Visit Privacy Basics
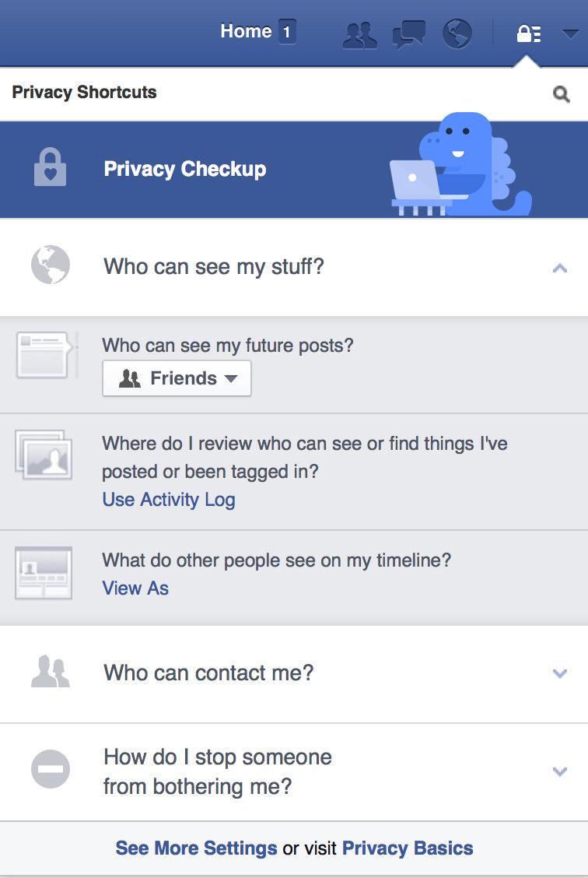588x878 pixels. (406, 848)
